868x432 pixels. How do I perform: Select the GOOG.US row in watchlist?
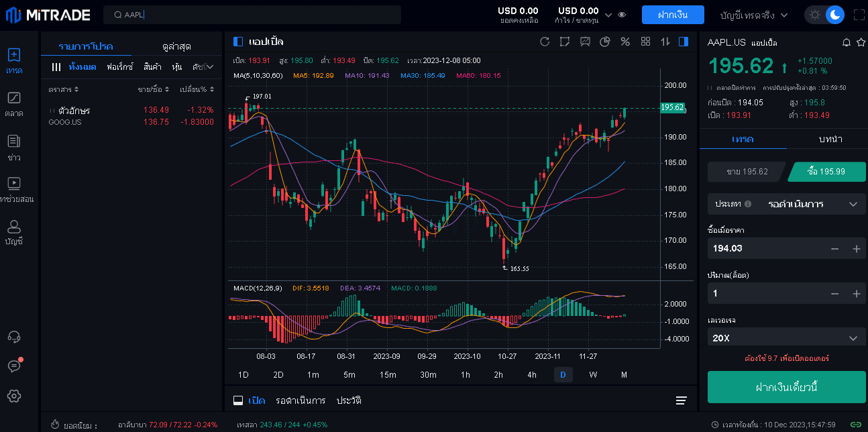point(131,115)
